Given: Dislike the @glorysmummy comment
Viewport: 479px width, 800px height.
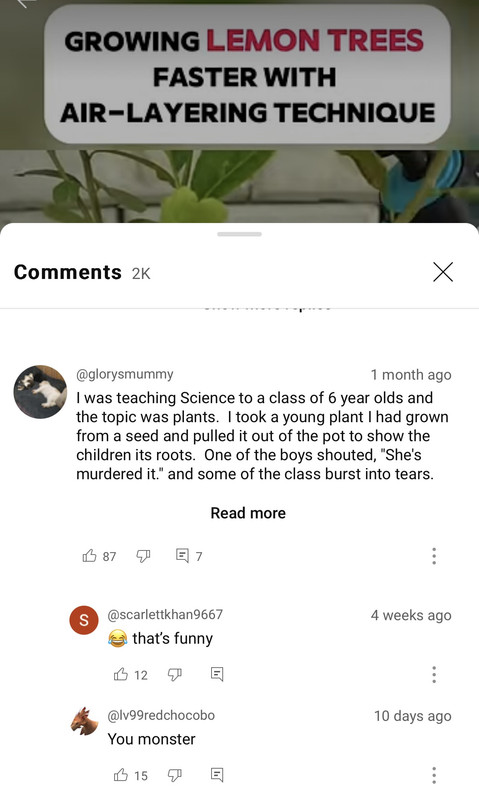Looking at the screenshot, I should 143,556.
